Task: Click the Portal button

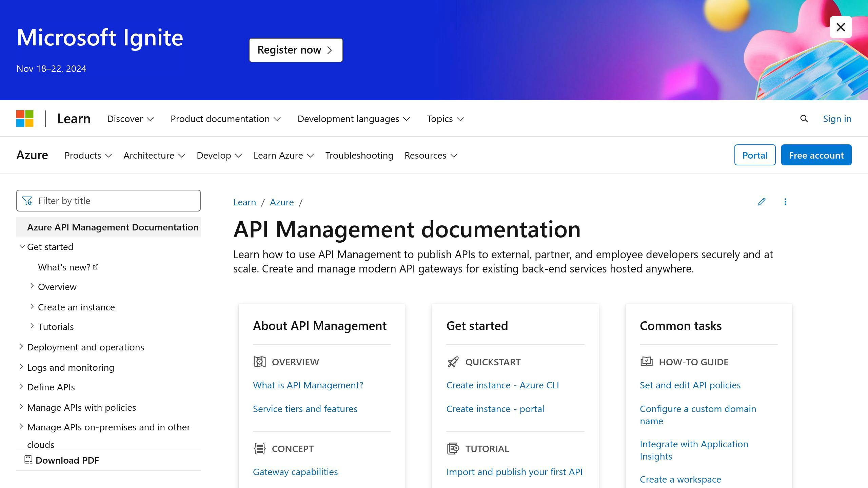Action: coord(755,155)
